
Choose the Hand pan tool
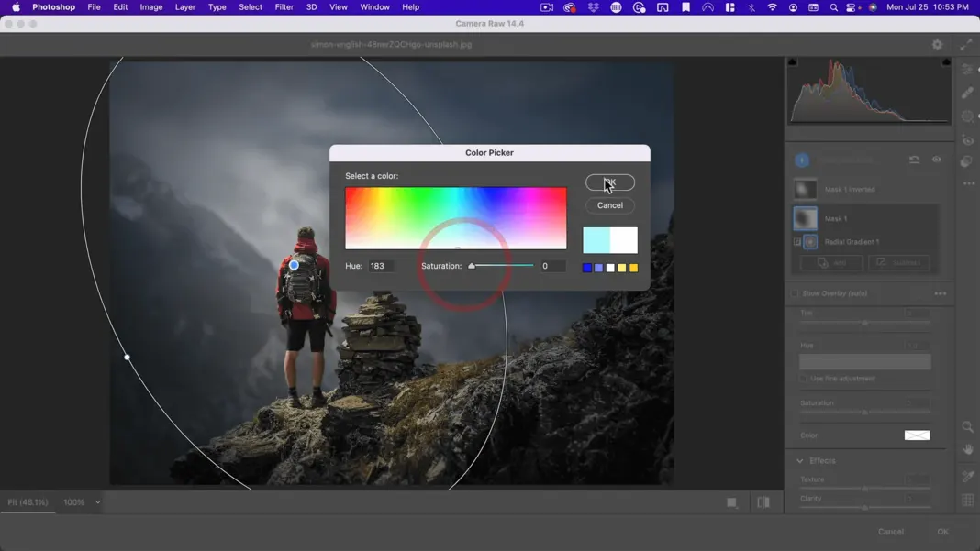click(967, 450)
